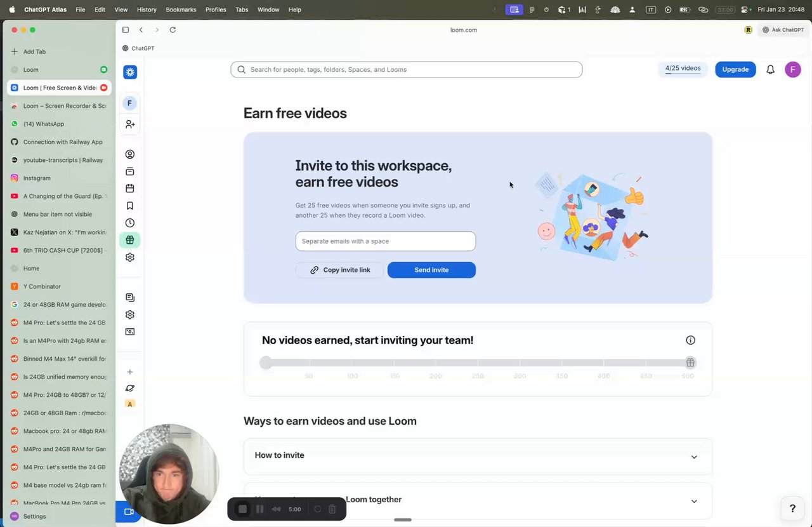The image size is (812, 527).
Task: Open the lower gear icon in Loom sidebar
Action: point(130,315)
